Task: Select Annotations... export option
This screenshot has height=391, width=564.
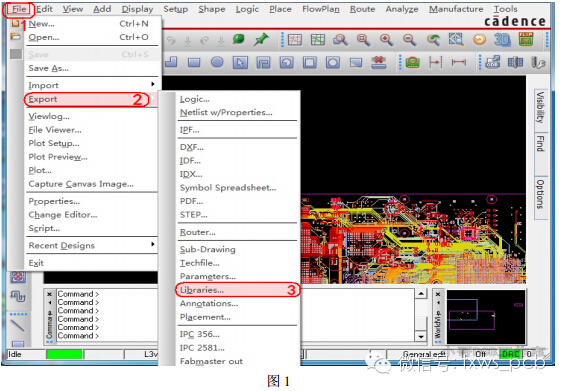Action: point(237,304)
